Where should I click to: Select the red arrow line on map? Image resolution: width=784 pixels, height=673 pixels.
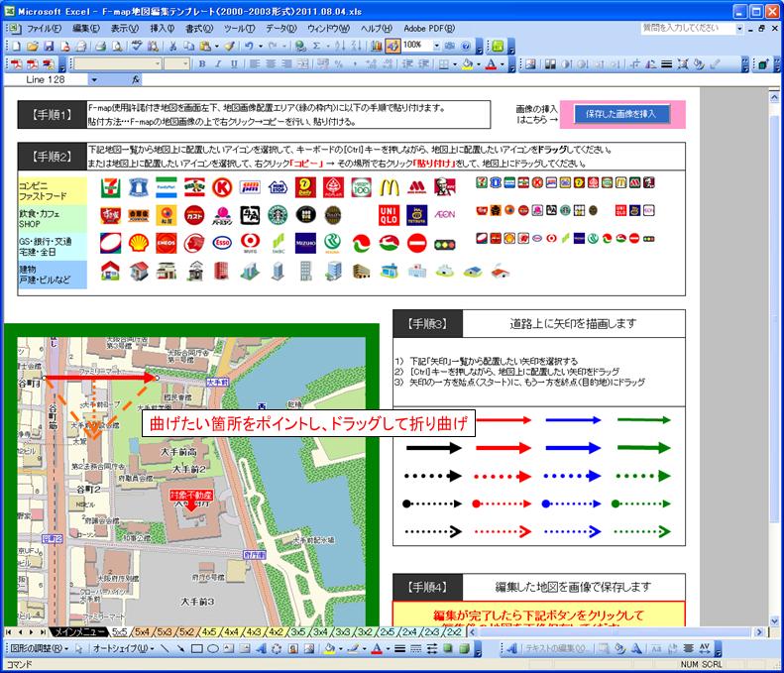[101, 378]
